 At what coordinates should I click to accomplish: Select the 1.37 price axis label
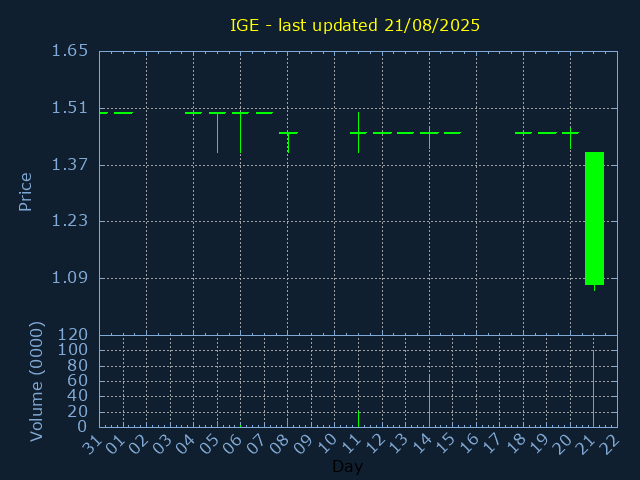click(70, 165)
